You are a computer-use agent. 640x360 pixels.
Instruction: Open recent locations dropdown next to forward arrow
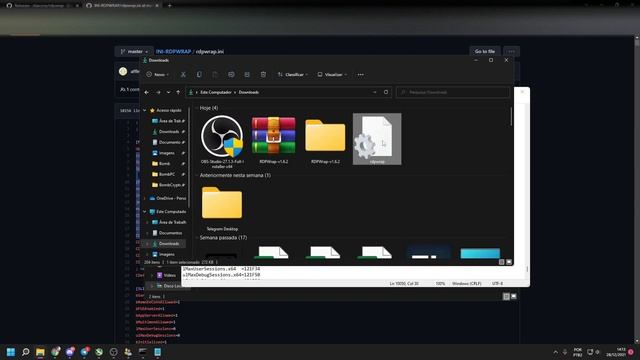pos(168,92)
